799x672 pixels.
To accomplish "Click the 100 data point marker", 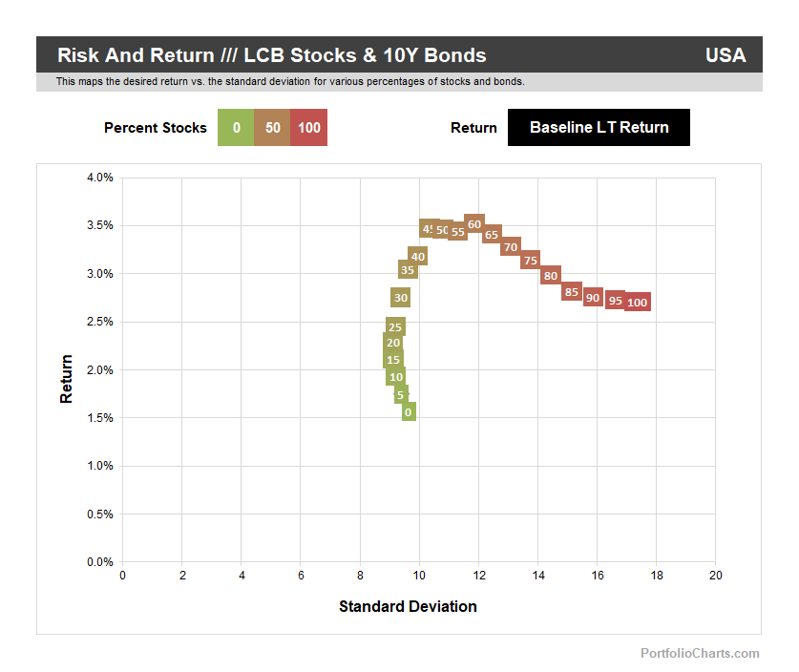I will [638, 303].
